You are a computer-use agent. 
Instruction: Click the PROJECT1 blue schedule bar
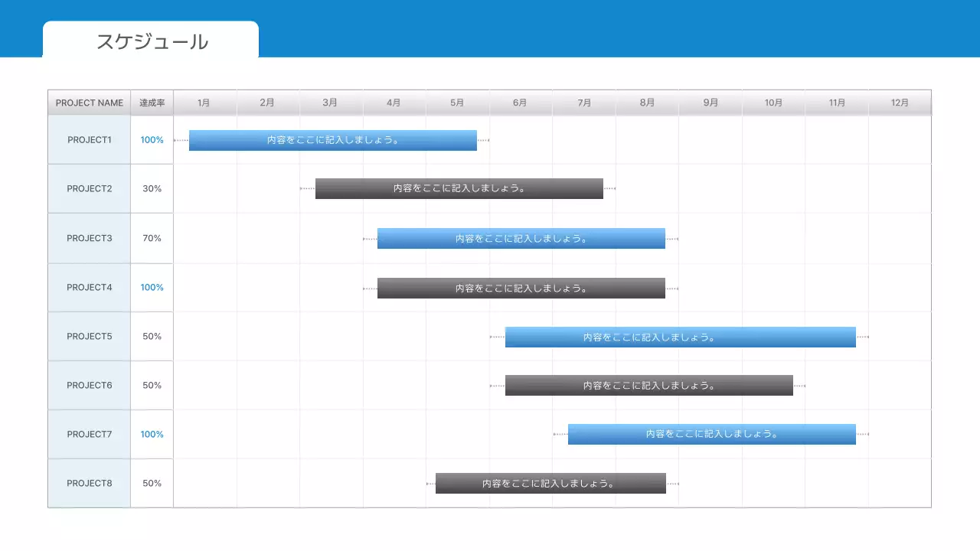[332, 140]
